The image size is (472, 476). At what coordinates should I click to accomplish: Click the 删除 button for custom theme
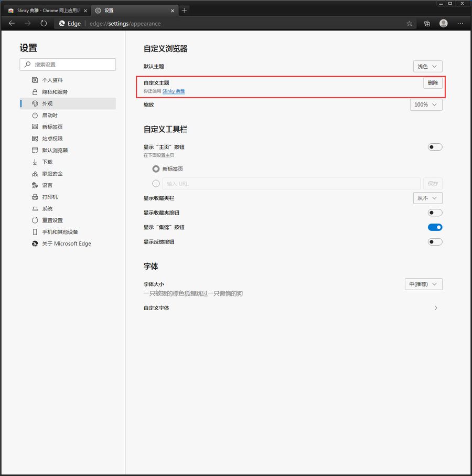[x=433, y=83]
